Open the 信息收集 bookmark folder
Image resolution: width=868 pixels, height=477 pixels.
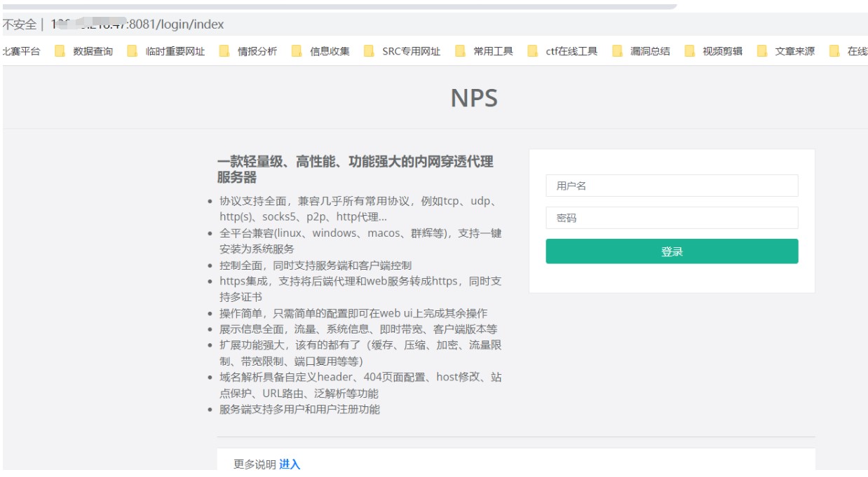pos(321,51)
